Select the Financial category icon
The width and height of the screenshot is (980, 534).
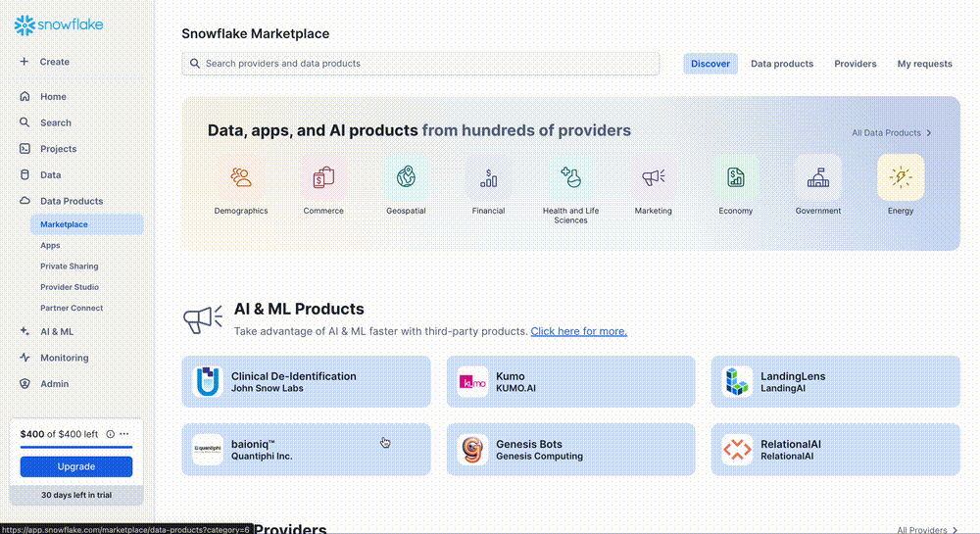click(488, 177)
